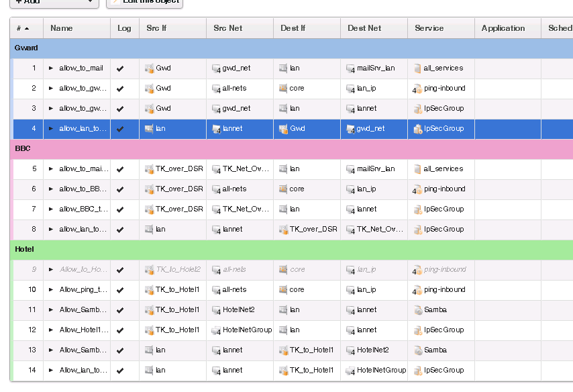Toggle the log checkmark for rule 10
This screenshot has height=392, width=573.
coord(120,290)
